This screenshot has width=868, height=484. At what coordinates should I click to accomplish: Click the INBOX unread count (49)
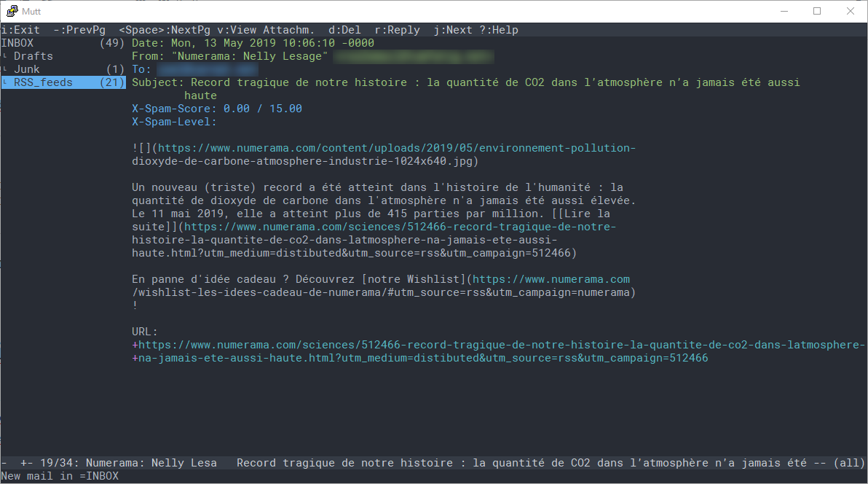(x=112, y=43)
